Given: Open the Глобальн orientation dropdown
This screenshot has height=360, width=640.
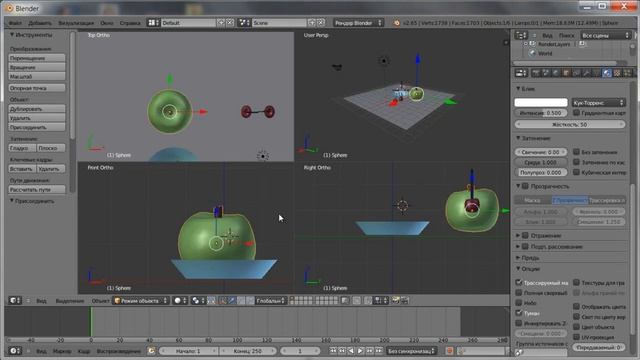Looking at the screenshot, I should pyautogui.click(x=271, y=301).
